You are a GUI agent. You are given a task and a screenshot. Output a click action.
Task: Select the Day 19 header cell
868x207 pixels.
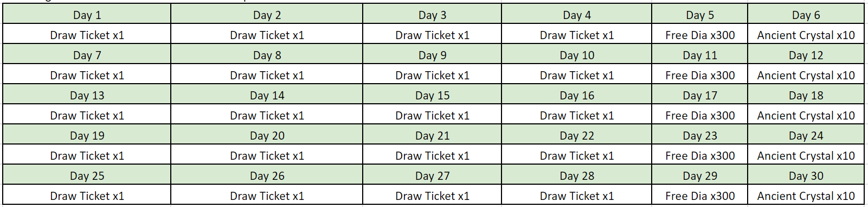click(x=87, y=135)
